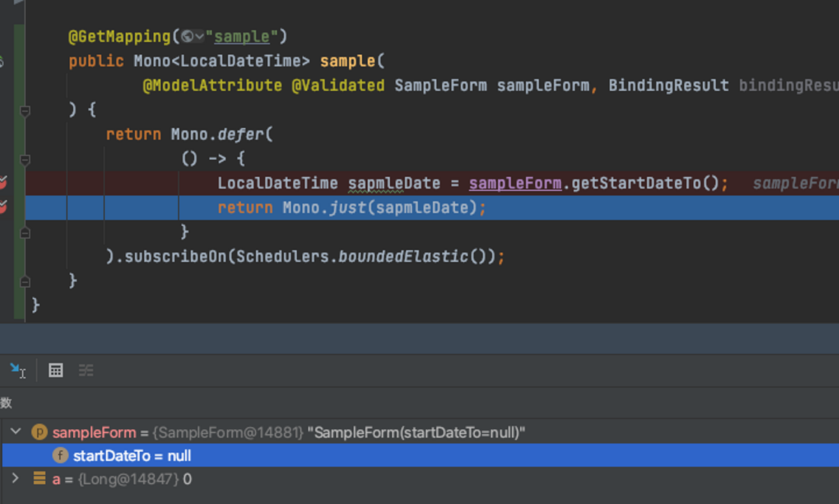Image resolution: width=839 pixels, height=504 pixels.
Task: Click the equalizer-style settings icon in debug toolbar
Action: [86, 370]
